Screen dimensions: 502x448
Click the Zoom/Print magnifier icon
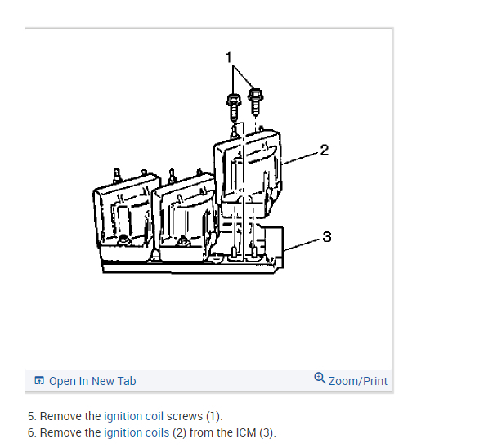pos(320,378)
